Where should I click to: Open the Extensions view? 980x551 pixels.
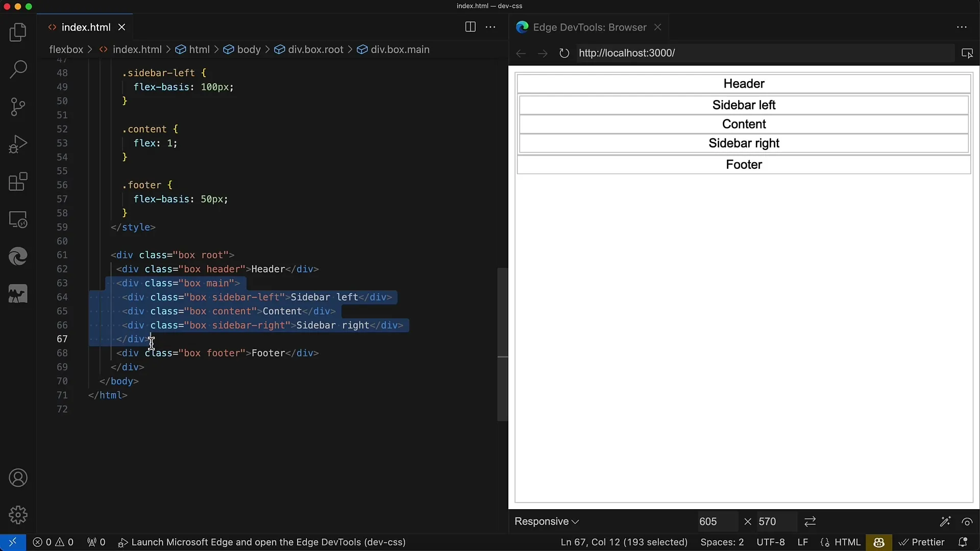(18, 182)
